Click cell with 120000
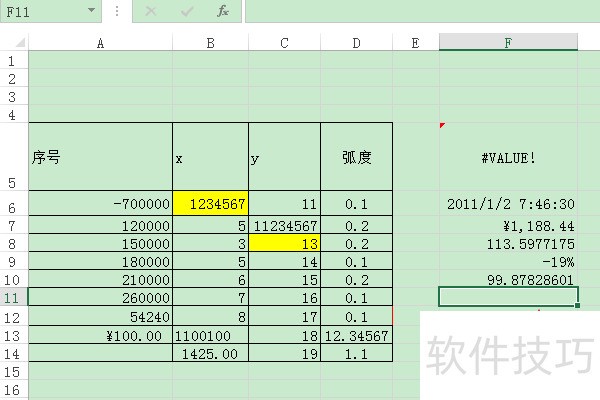 pos(100,225)
